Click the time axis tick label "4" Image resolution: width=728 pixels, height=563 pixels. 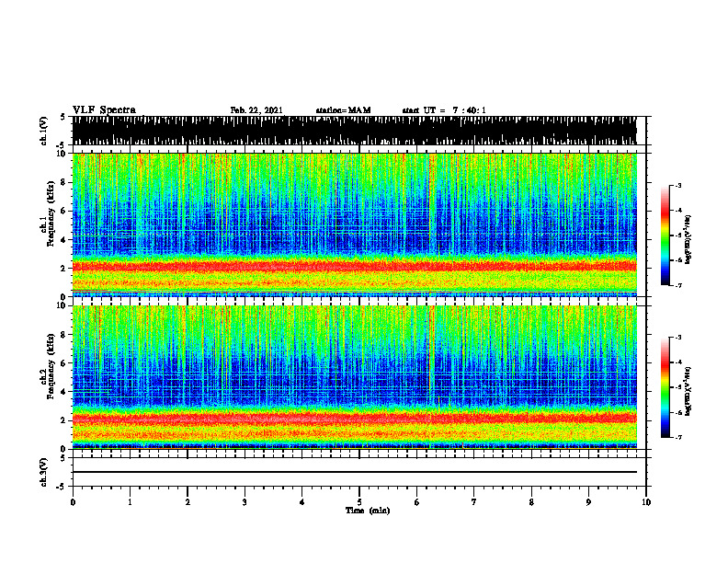tap(302, 502)
